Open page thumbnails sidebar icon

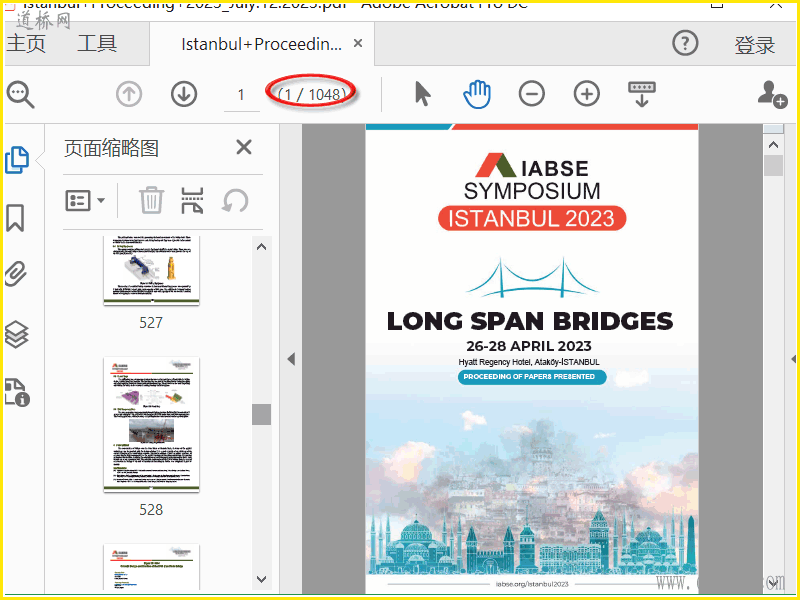[x=17, y=160]
